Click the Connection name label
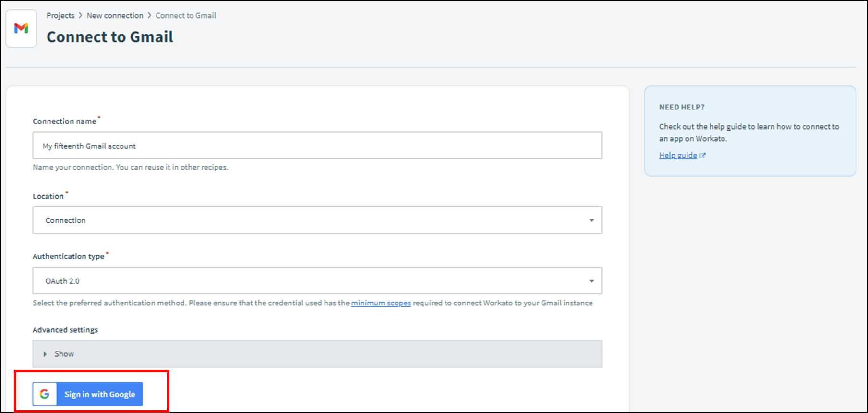 (x=64, y=121)
